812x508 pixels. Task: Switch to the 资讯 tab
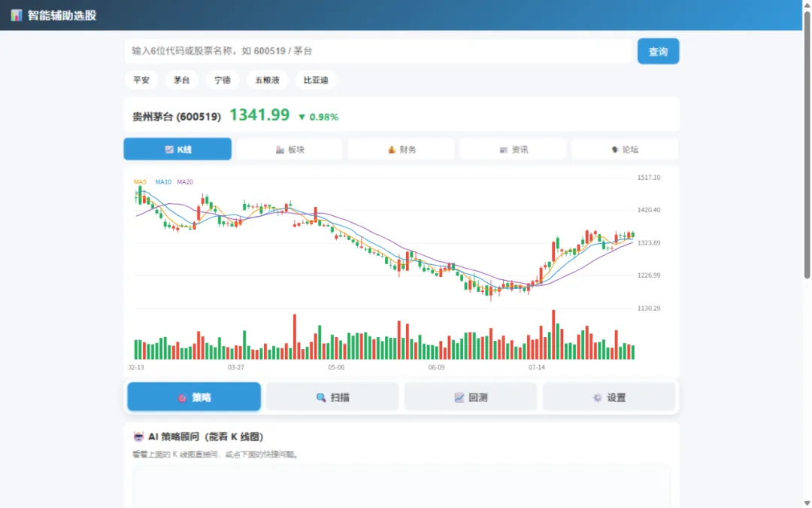514,149
